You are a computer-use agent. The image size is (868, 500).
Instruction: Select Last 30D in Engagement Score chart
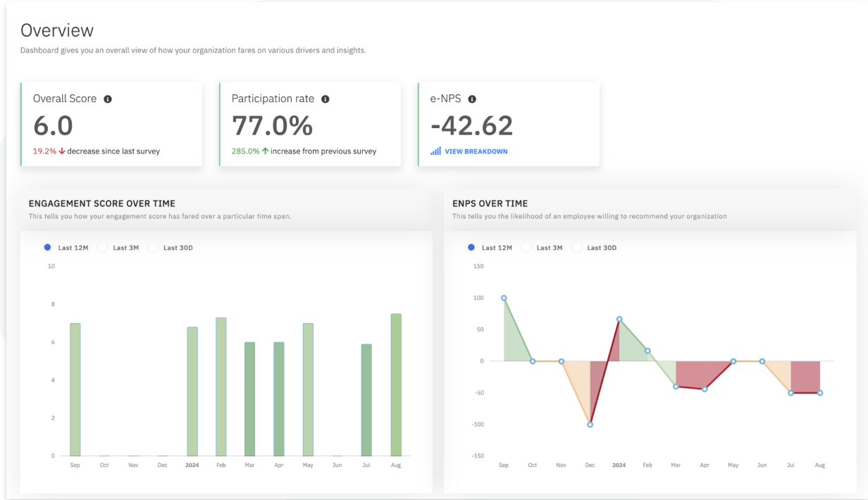tap(153, 248)
